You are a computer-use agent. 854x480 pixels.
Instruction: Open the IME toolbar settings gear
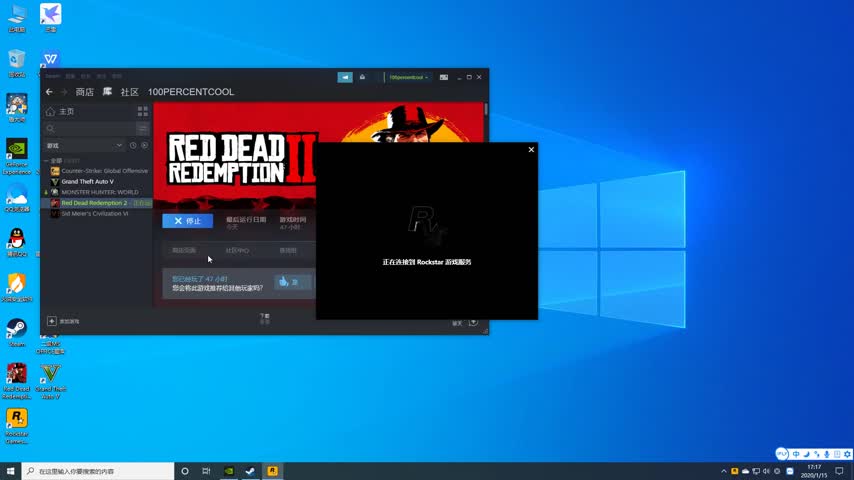(847, 454)
